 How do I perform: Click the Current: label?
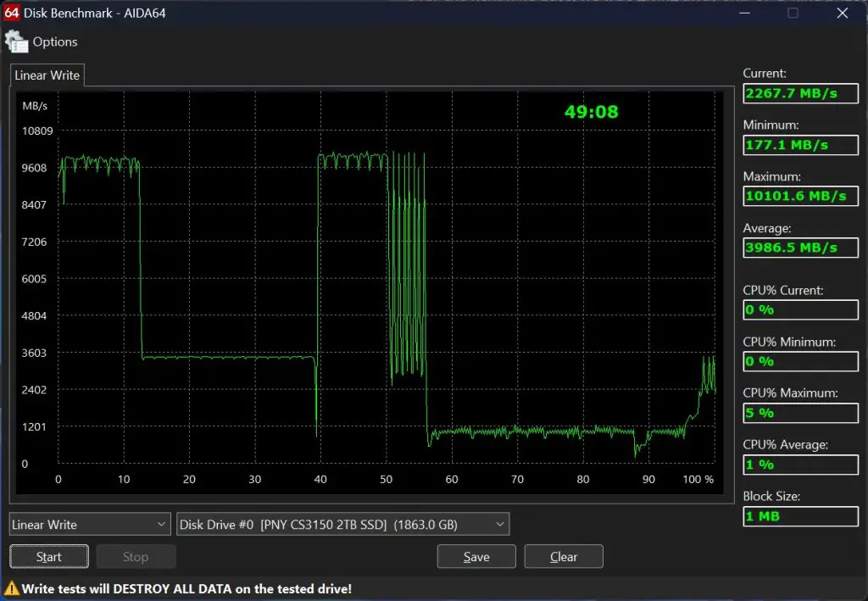tap(765, 73)
